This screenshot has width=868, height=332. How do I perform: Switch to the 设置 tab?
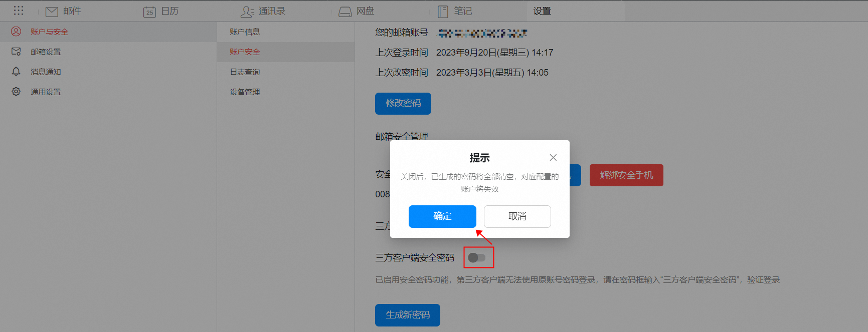[542, 11]
